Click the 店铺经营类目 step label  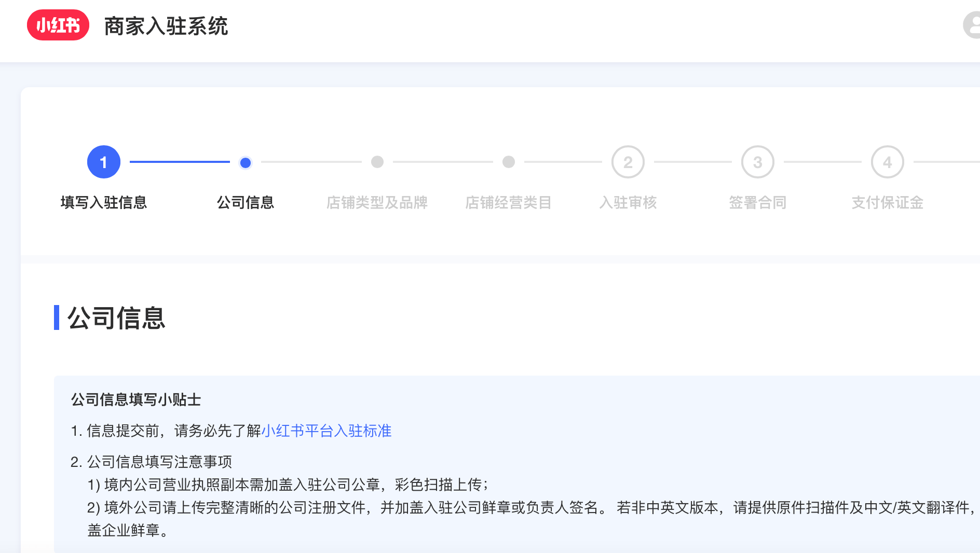(x=508, y=202)
